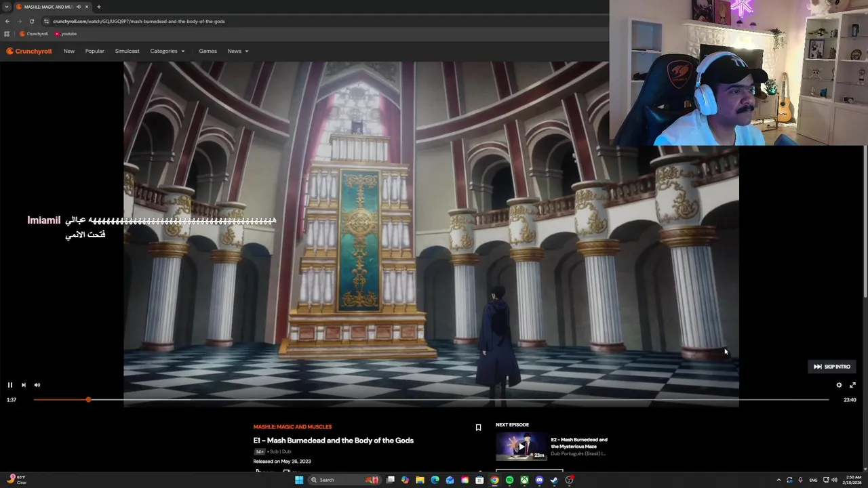The height and width of the screenshot is (488, 868).
Task: Open Spotify from the taskbar
Action: coord(509,480)
